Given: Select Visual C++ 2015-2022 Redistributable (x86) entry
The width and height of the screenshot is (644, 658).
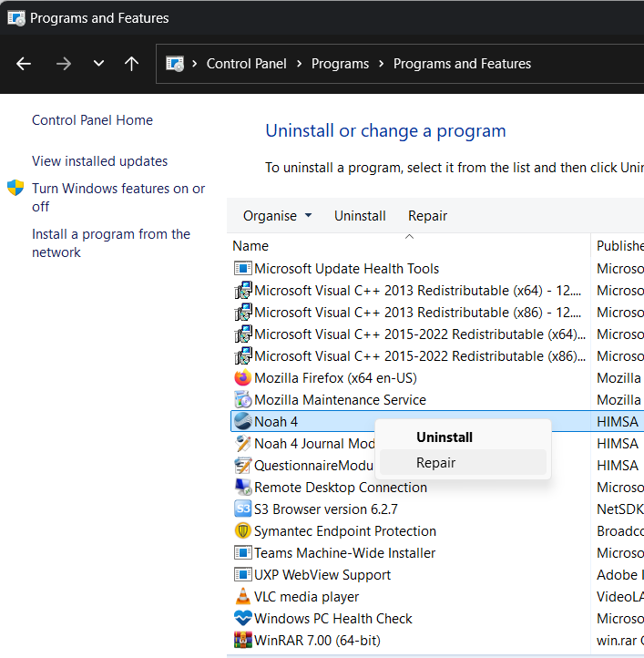Looking at the screenshot, I should (420, 356).
